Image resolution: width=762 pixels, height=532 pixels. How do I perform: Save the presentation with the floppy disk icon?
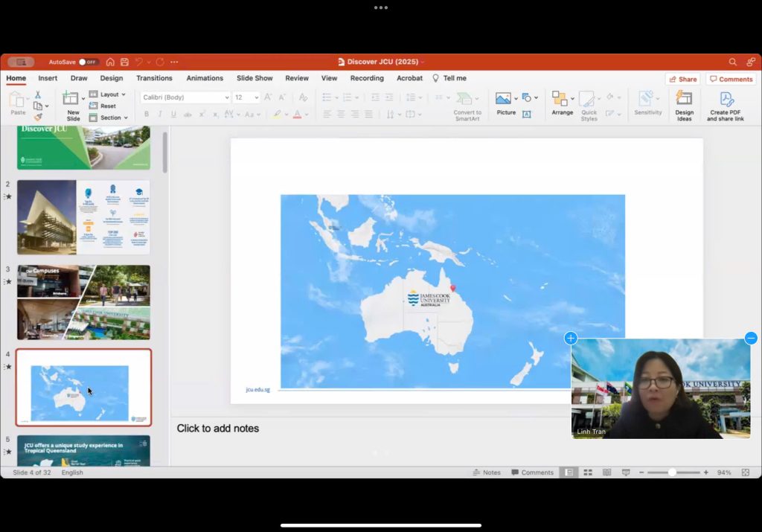(x=124, y=62)
